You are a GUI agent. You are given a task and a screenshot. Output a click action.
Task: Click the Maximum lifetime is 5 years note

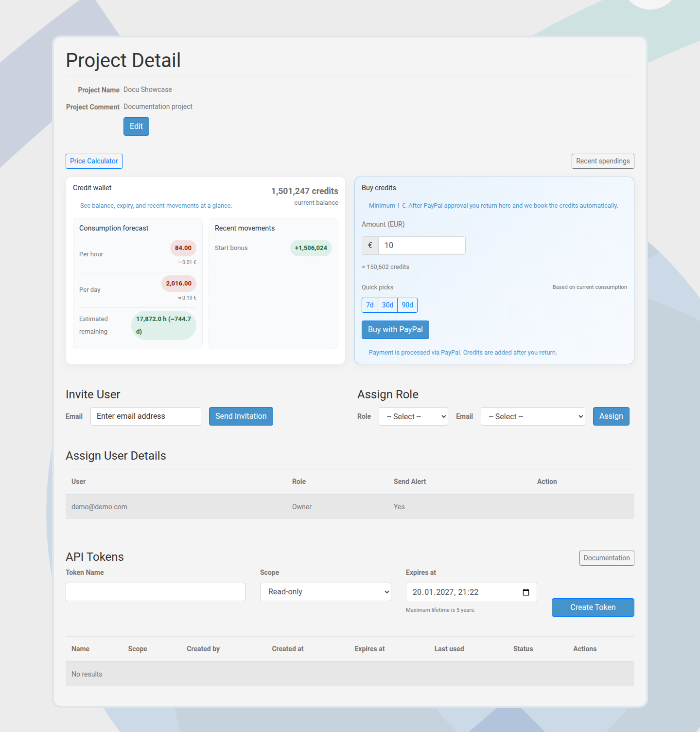click(440, 610)
